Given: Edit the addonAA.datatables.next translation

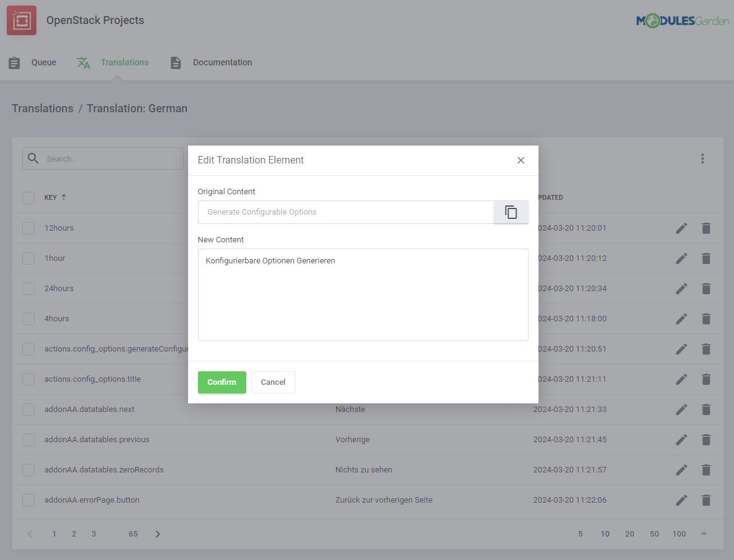Looking at the screenshot, I should (x=681, y=409).
